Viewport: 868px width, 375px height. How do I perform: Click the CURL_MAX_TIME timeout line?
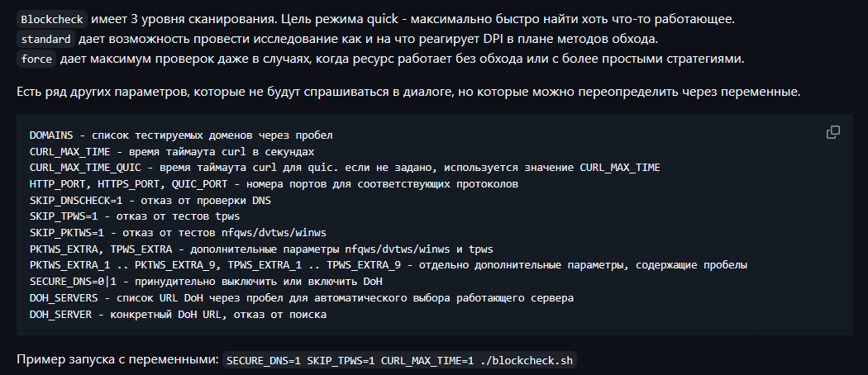click(x=172, y=151)
